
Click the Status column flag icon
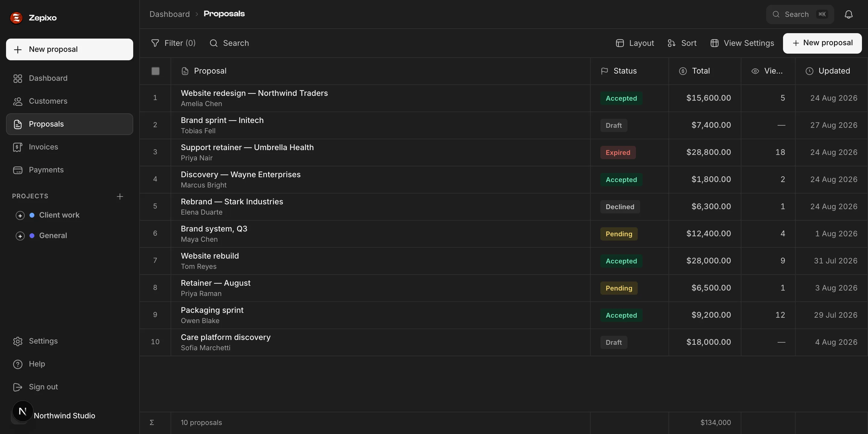pyautogui.click(x=605, y=71)
